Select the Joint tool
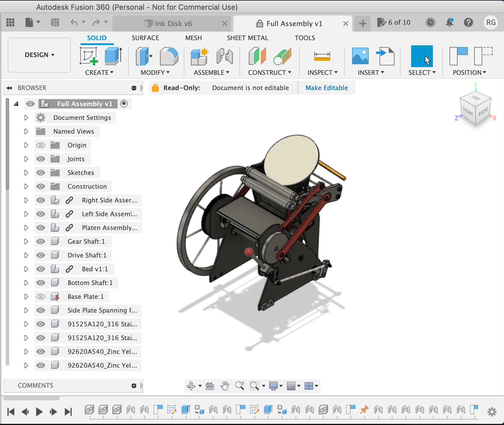This screenshot has height=425, width=504. click(224, 56)
